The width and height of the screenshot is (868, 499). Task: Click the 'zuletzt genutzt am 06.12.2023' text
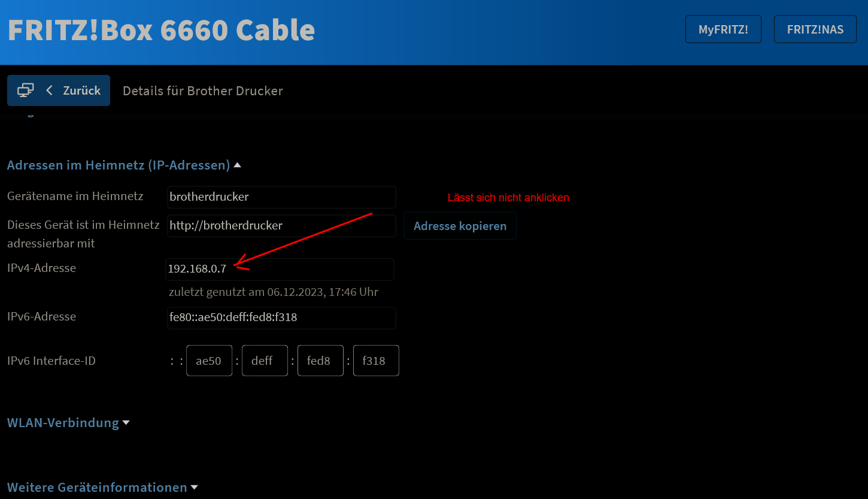pyautogui.click(x=274, y=292)
